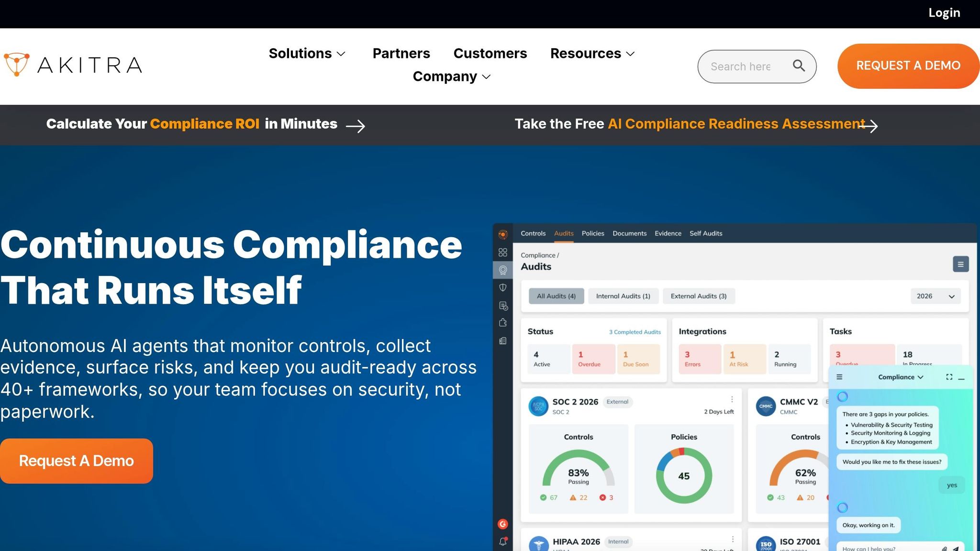The image size is (980, 551).
Task: Click the 1 Due Soon status tile
Action: 638,359
